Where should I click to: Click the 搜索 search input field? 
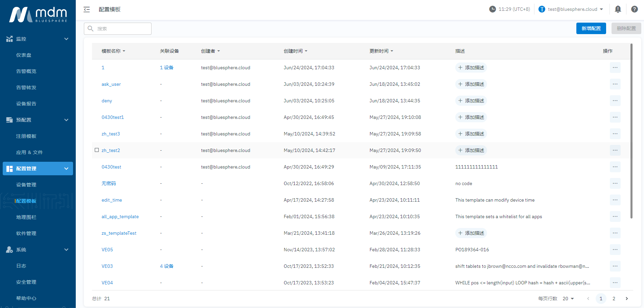click(x=122, y=29)
